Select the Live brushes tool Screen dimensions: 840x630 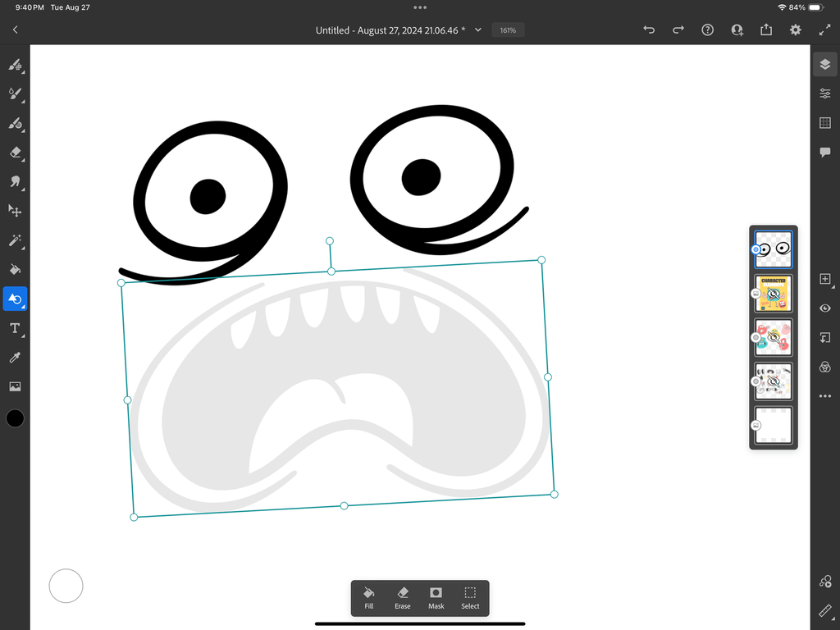click(15, 94)
